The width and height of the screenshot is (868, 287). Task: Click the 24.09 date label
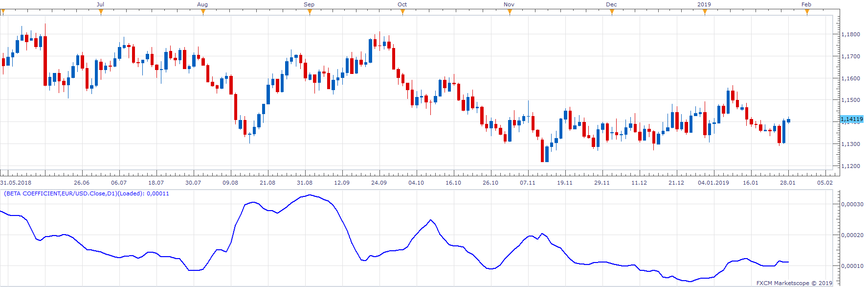[x=379, y=183]
